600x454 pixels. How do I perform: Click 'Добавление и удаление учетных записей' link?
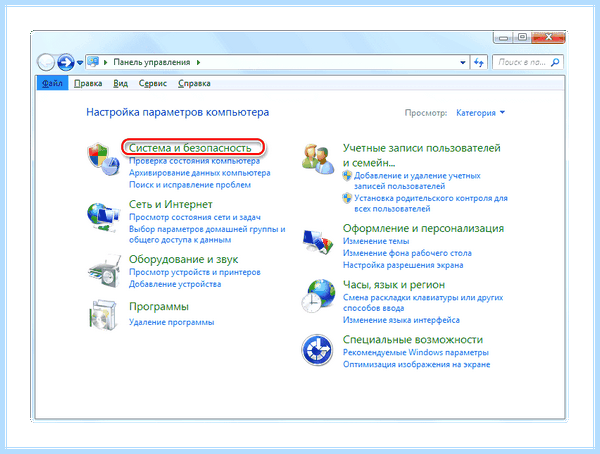point(417,181)
